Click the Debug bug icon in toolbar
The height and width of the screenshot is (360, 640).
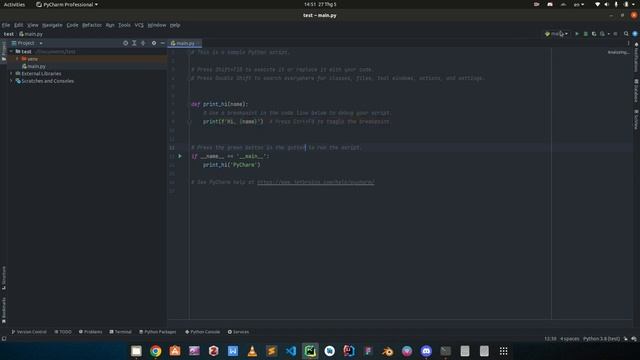click(585, 34)
